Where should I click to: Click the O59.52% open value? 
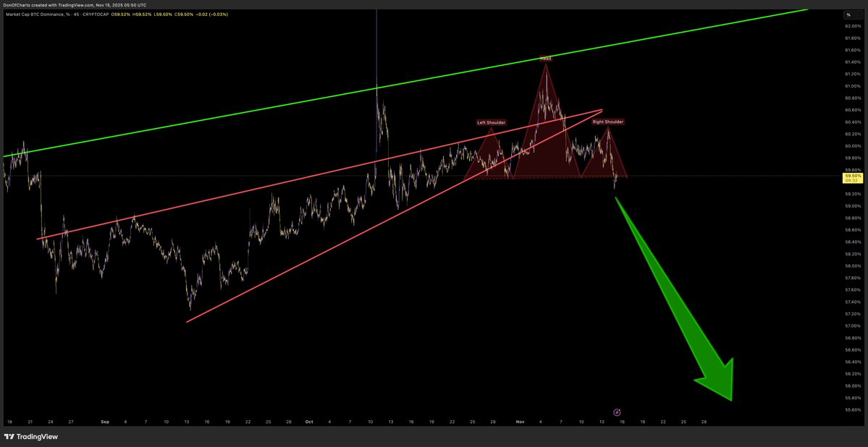[121, 14]
